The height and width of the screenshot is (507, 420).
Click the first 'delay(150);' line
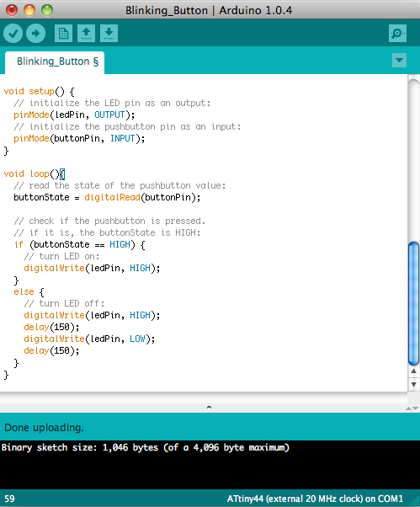(x=51, y=328)
